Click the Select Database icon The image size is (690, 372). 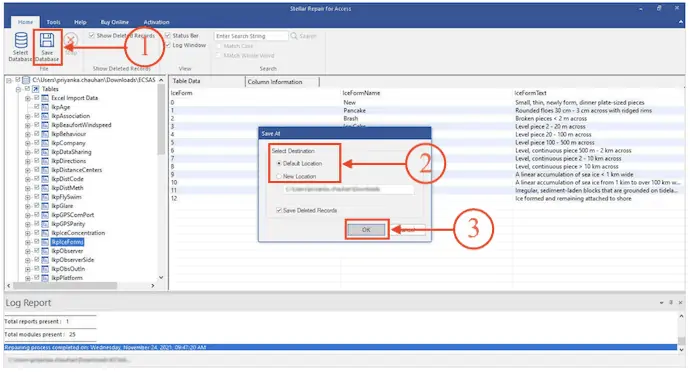click(x=21, y=41)
